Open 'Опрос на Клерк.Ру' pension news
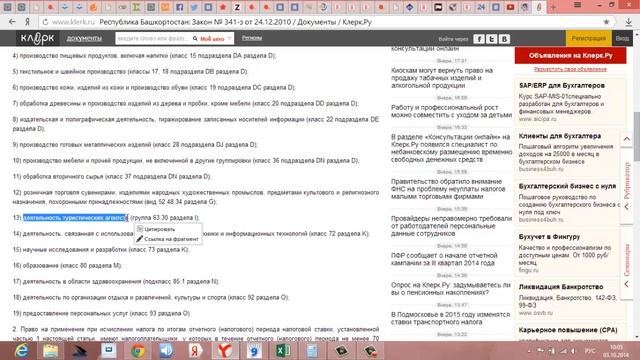The image size is (640, 360). click(x=451, y=289)
